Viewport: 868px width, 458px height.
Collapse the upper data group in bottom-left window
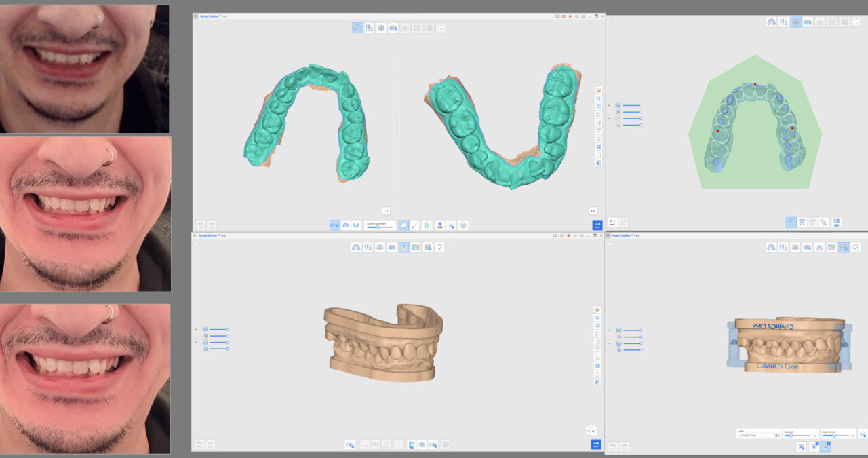pyautogui.click(x=196, y=329)
